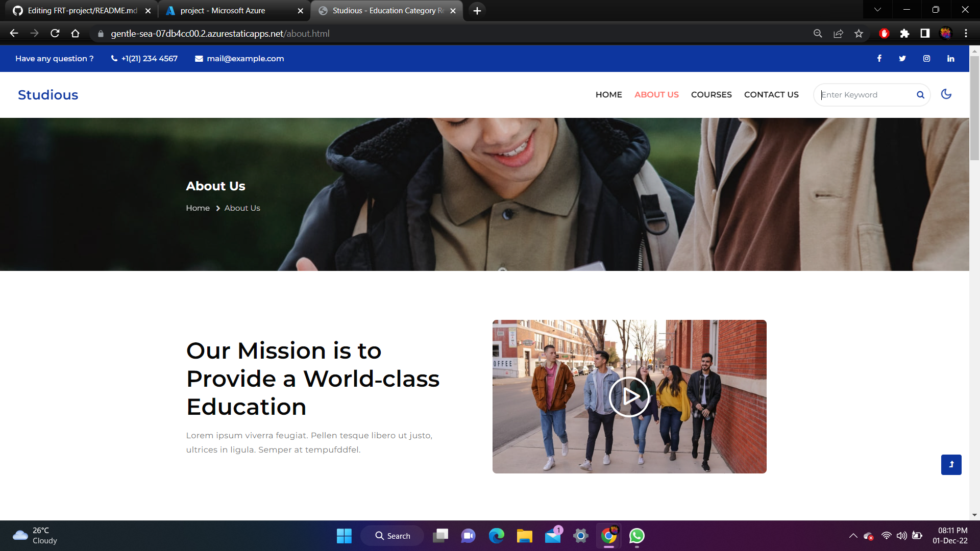Click the search magnifier icon in keyword box
The width and height of the screenshot is (980, 551).
[x=920, y=95]
